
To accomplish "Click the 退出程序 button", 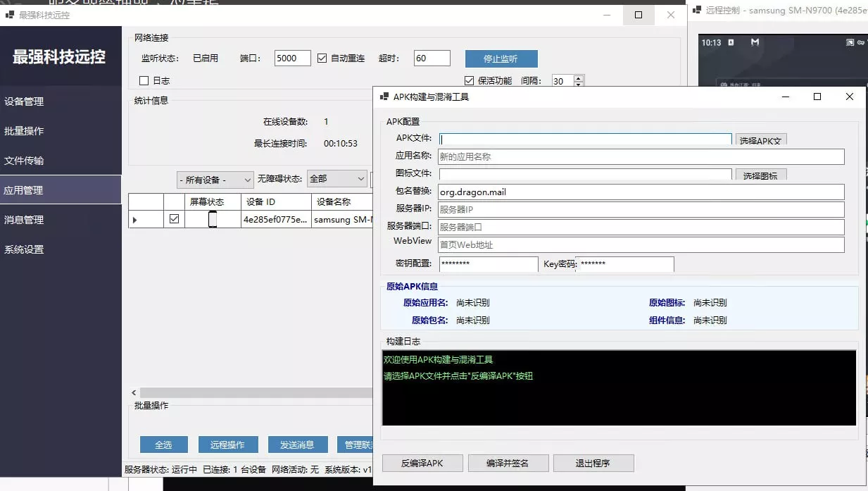I will pyautogui.click(x=593, y=463).
